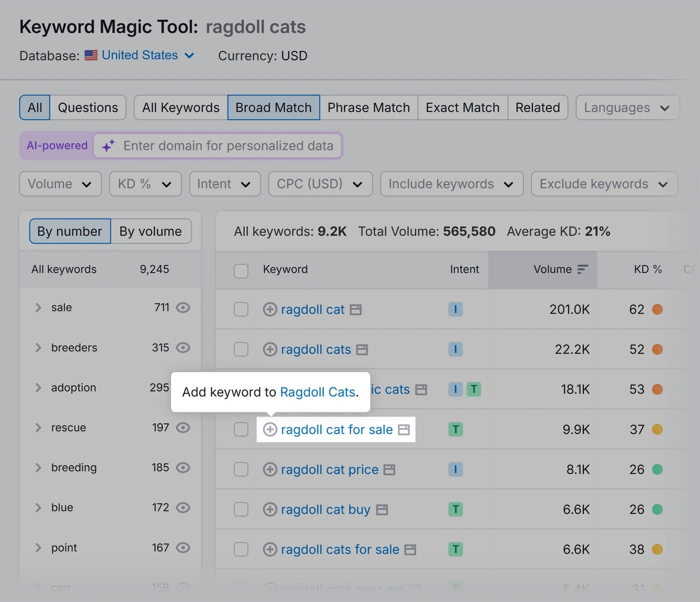700x602 pixels.
Task: Select the Phrase Match tab
Action: point(369,108)
